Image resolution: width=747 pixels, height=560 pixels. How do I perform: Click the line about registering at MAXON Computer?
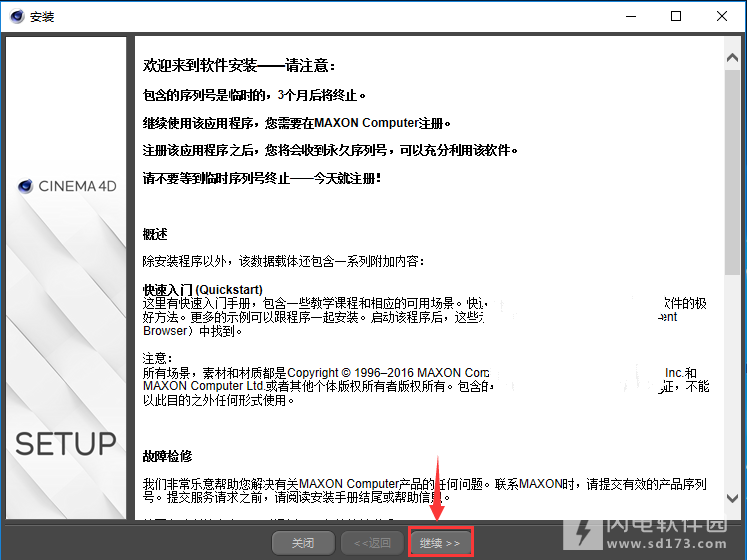(297, 123)
